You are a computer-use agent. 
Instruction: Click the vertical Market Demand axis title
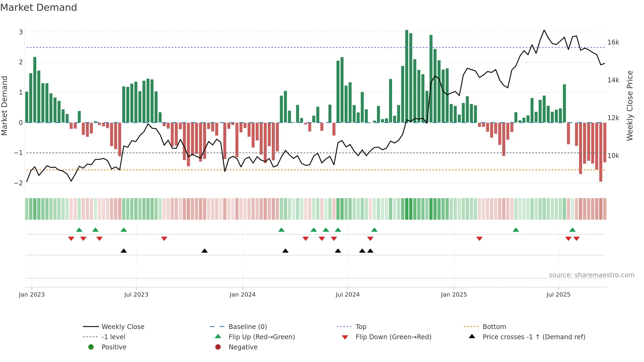4,106
